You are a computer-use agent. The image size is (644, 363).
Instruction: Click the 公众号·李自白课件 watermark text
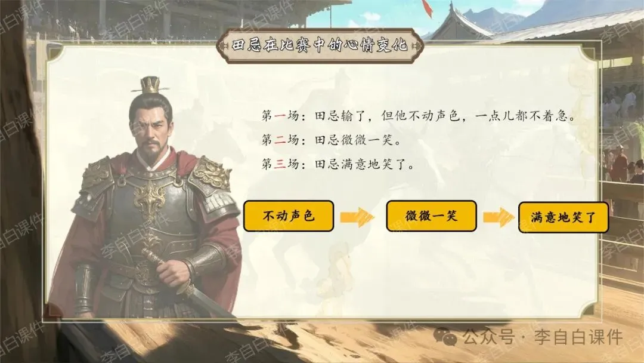[543, 337]
